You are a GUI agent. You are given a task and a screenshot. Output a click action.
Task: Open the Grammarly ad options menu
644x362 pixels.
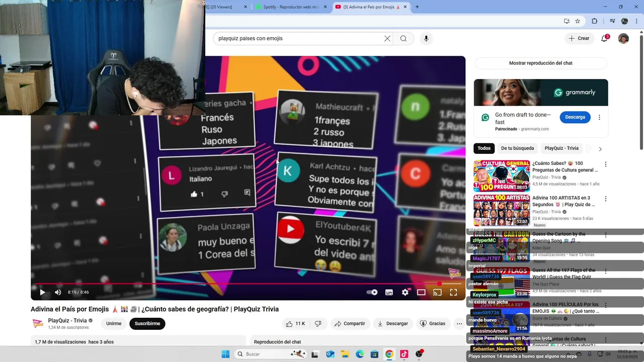click(x=599, y=117)
